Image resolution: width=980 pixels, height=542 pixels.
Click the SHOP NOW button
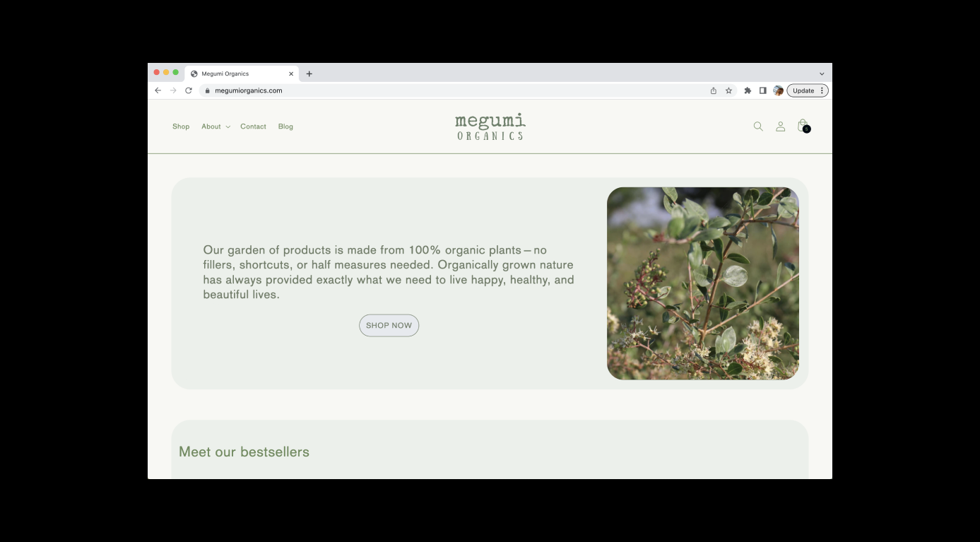pos(389,325)
